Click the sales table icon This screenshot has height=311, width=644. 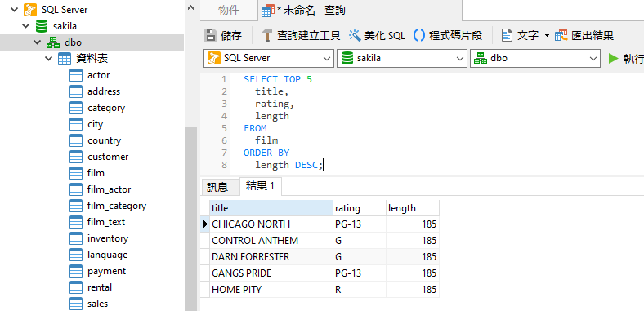tap(76, 304)
